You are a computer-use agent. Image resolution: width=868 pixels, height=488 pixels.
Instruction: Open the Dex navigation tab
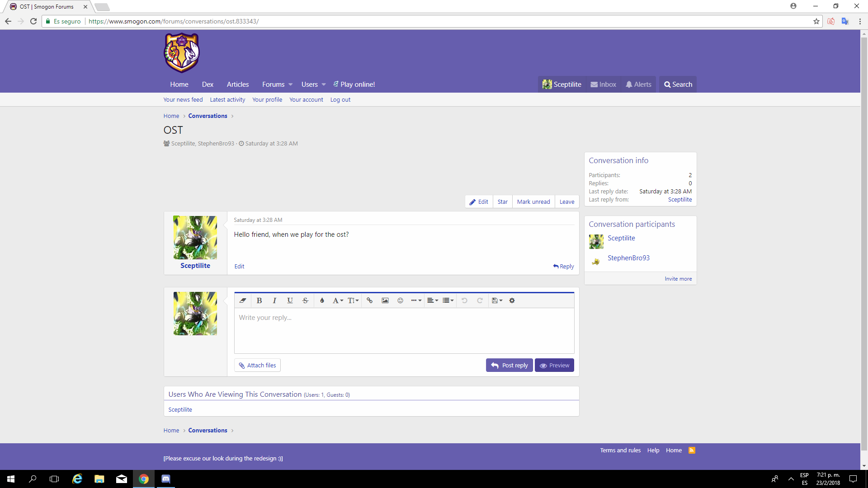tap(208, 84)
